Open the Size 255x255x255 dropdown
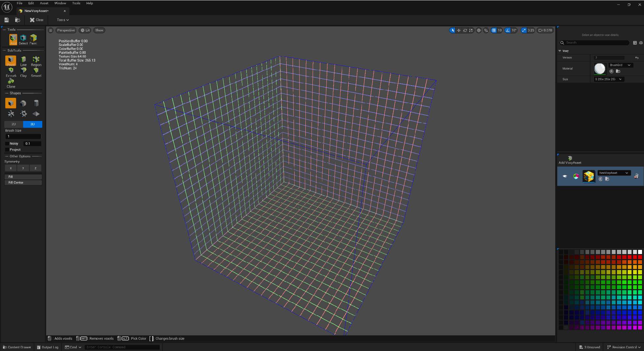Screen dimensions: 644x351 (x=608, y=79)
